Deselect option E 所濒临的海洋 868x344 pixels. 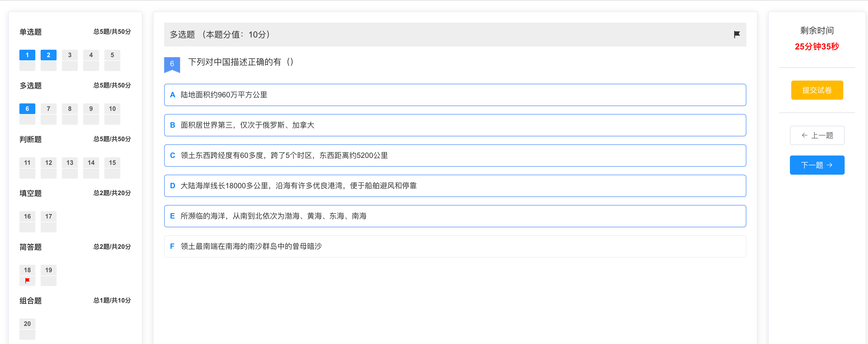pyautogui.click(x=455, y=216)
